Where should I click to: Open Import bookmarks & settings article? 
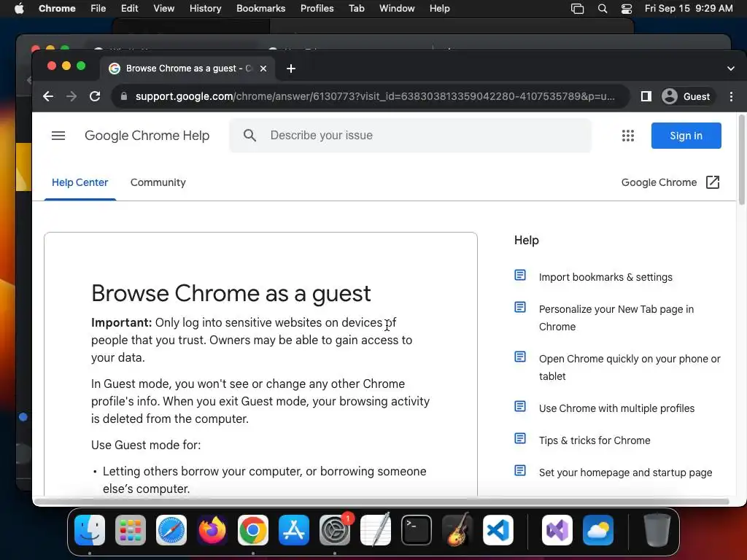coord(605,277)
